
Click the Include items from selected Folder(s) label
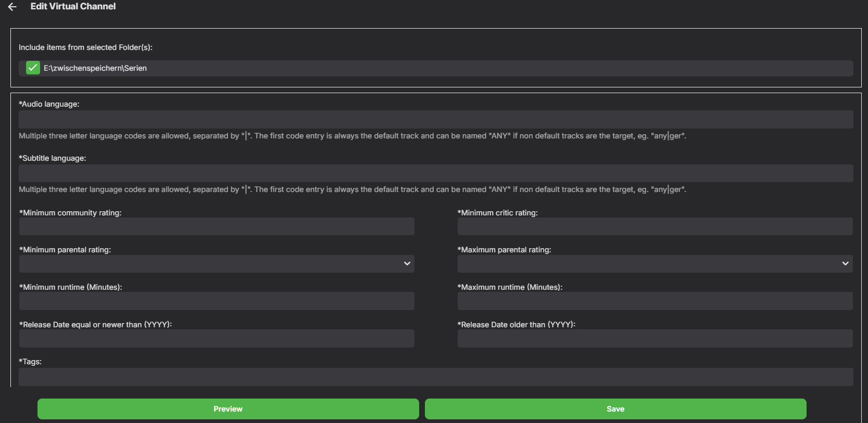85,47
